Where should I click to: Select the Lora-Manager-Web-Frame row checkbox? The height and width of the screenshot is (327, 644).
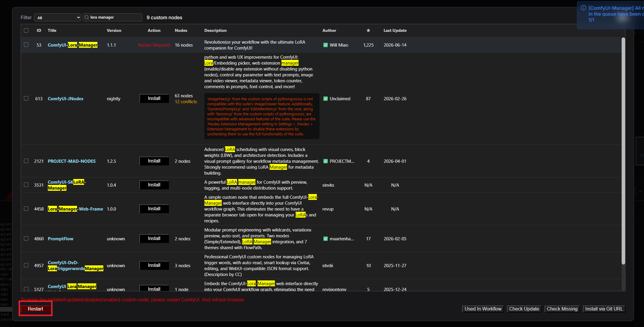26,209
